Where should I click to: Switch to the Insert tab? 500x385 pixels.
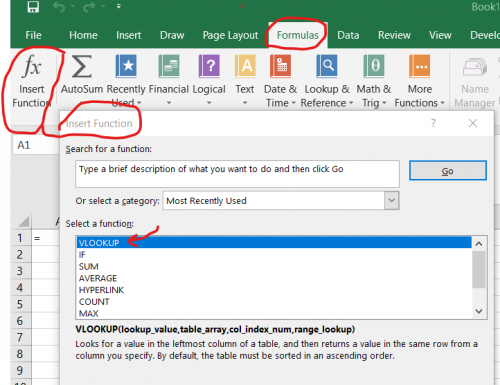coord(129,35)
